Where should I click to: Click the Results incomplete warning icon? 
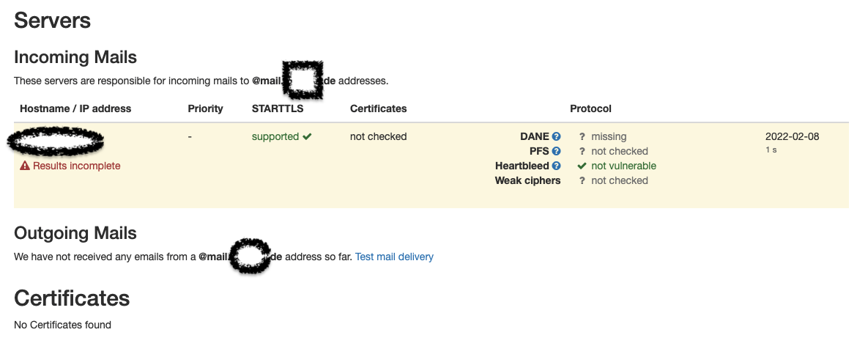pos(25,166)
